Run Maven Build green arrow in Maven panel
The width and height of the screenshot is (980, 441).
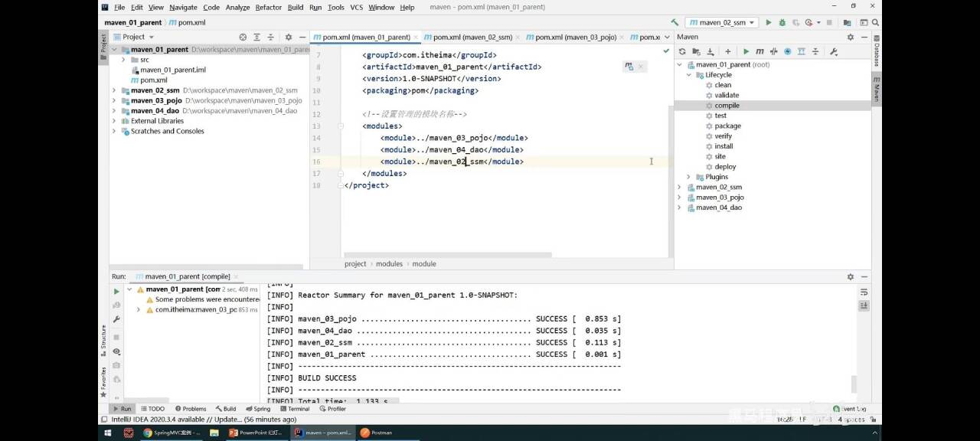tap(746, 51)
